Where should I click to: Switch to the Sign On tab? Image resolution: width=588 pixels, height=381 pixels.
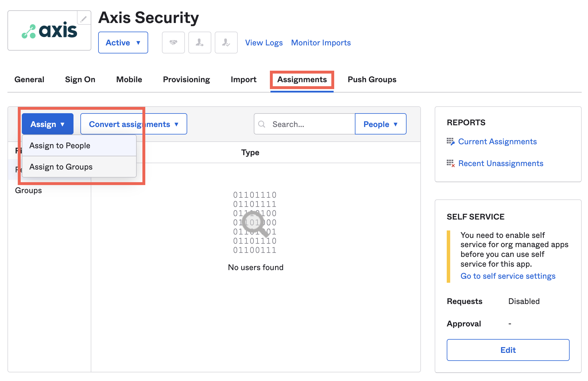(x=80, y=79)
